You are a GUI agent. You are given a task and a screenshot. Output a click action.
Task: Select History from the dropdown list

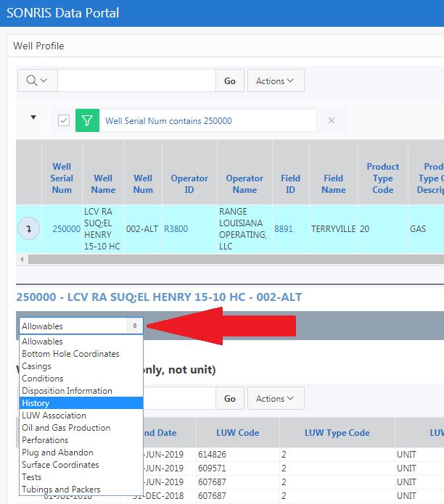coord(36,403)
